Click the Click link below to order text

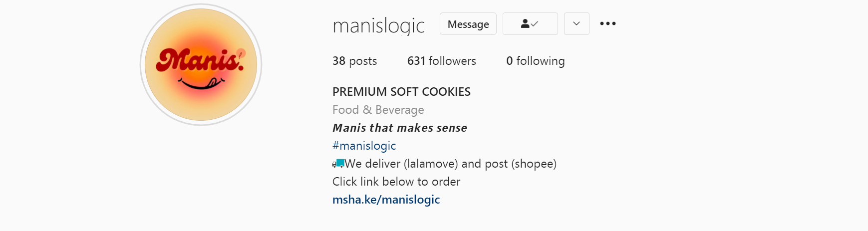[396, 182]
